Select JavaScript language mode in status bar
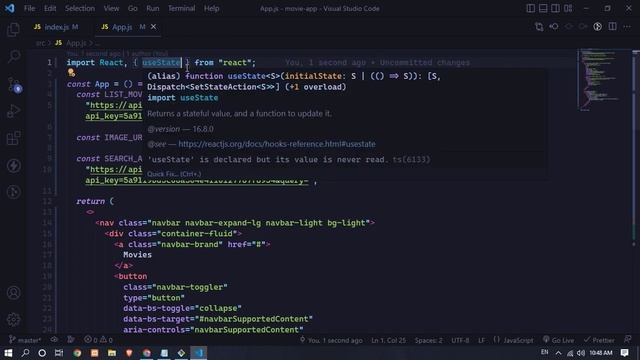 pos(518,340)
